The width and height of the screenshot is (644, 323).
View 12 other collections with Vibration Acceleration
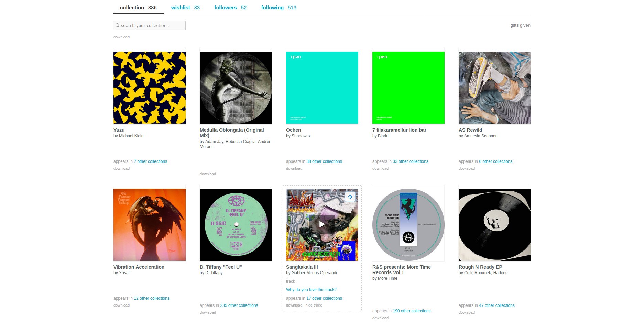point(152,298)
